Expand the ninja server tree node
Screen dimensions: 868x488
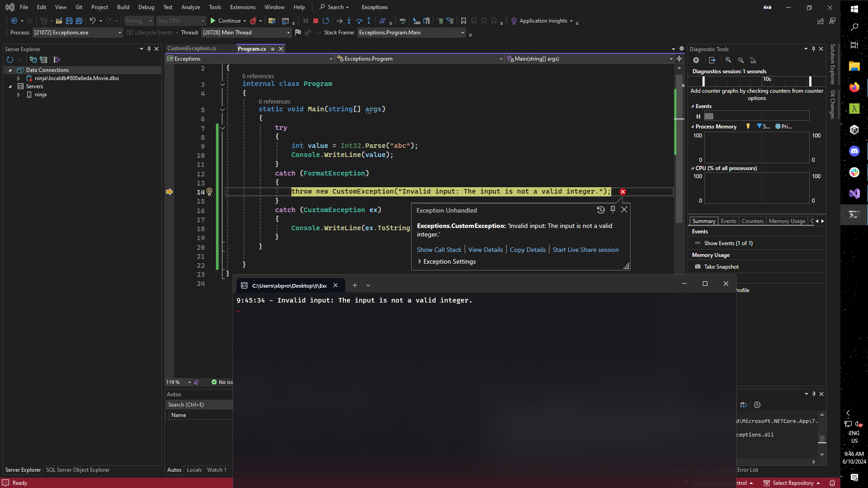[x=19, y=95]
